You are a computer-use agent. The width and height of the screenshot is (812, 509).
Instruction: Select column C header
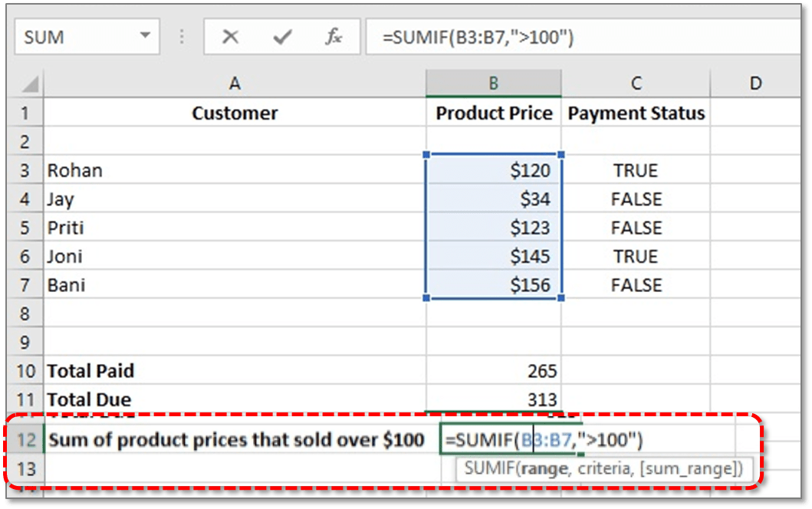(636, 84)
